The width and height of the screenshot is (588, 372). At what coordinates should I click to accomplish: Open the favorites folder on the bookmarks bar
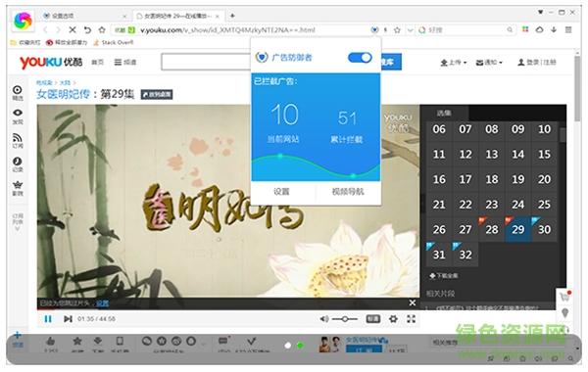click(x=25, y=42)
